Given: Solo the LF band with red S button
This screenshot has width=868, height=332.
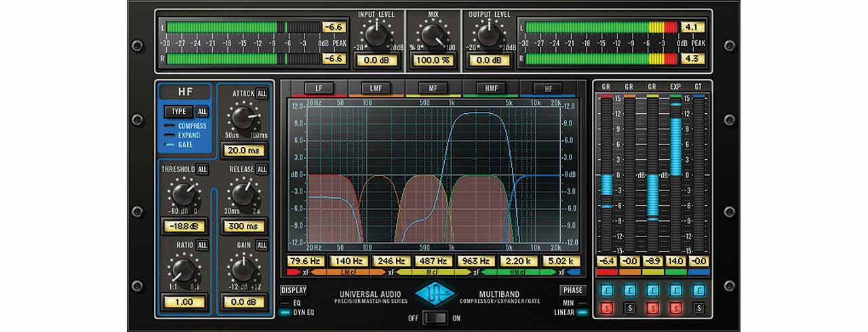Looking at the screenshot, I should [608, 309].
